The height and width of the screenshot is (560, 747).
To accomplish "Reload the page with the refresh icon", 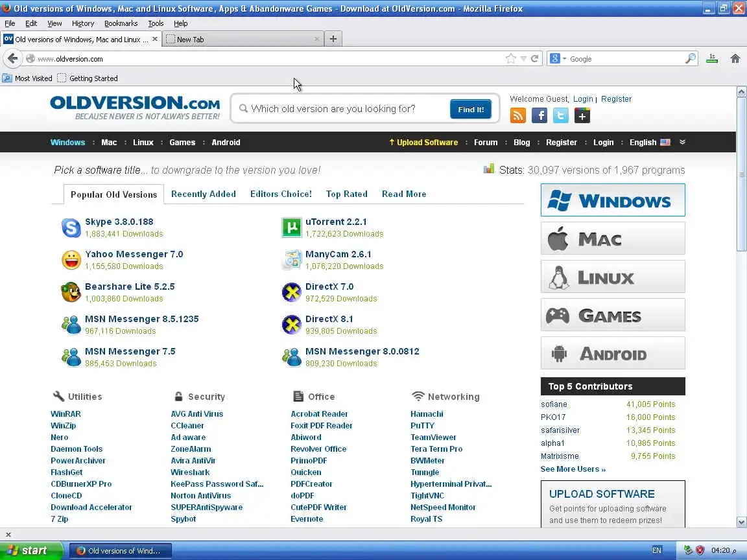I will [x=534, y=58].
